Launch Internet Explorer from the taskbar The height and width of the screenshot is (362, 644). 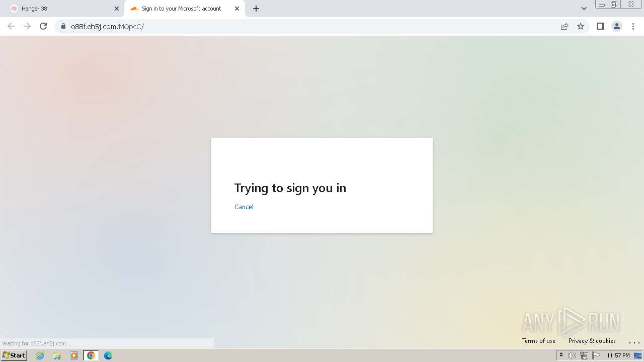(40, 355)
